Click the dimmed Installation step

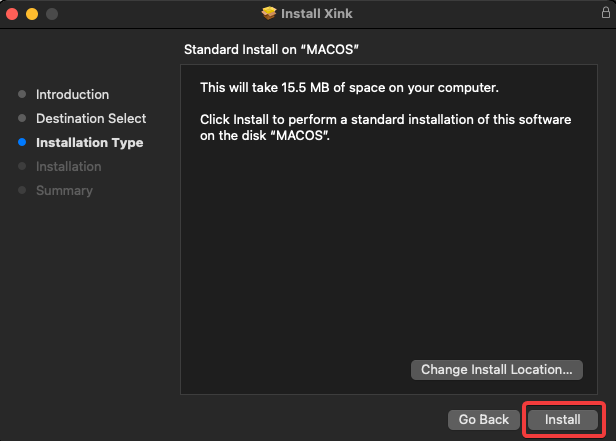pyautogui.click(x=68, y=167)
